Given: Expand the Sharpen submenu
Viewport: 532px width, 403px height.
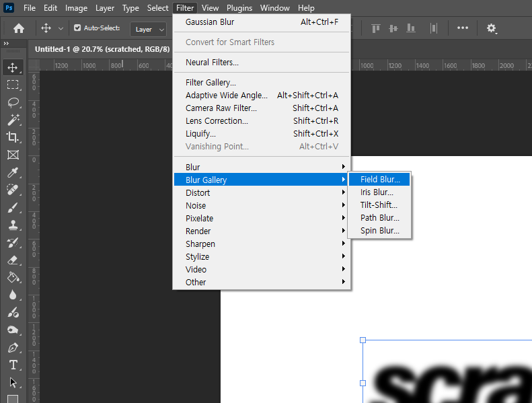Looking at the screenshot, I should click(262, 244).
